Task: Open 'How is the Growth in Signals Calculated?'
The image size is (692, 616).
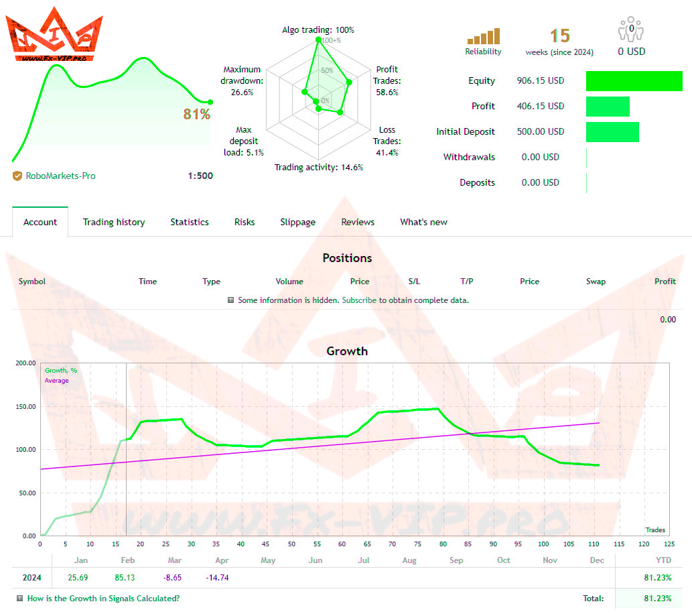Action: point(103,599)
